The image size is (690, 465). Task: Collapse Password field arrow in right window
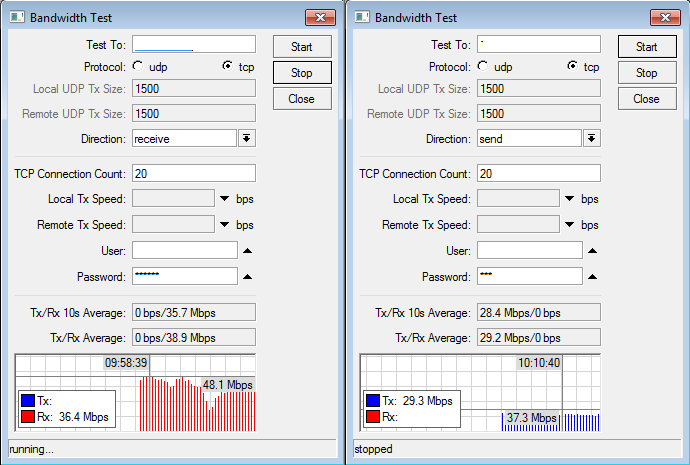pyautogui.click(x=593, y=277)
